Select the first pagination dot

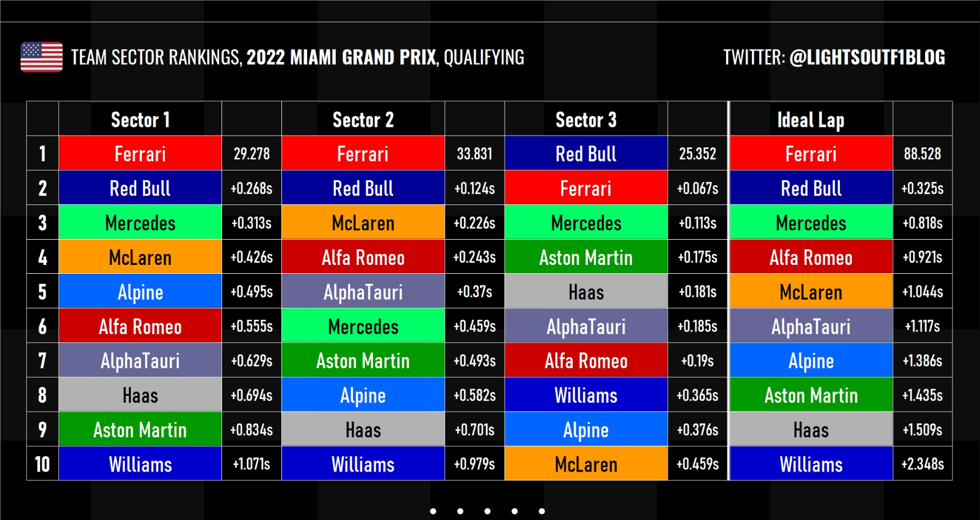point(433,511)
